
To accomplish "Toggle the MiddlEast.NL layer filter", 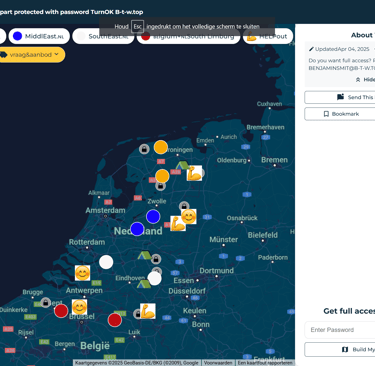I will coord(39,36).
